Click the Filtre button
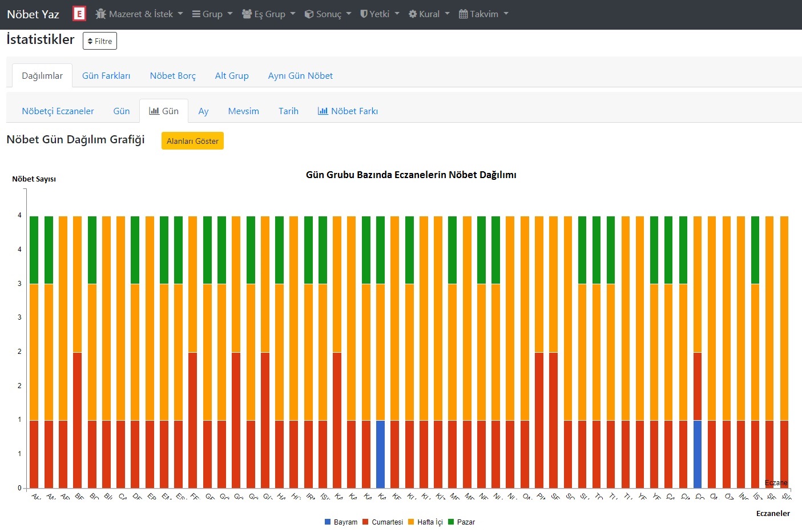 pyautogui.click(x=100, y=41)
